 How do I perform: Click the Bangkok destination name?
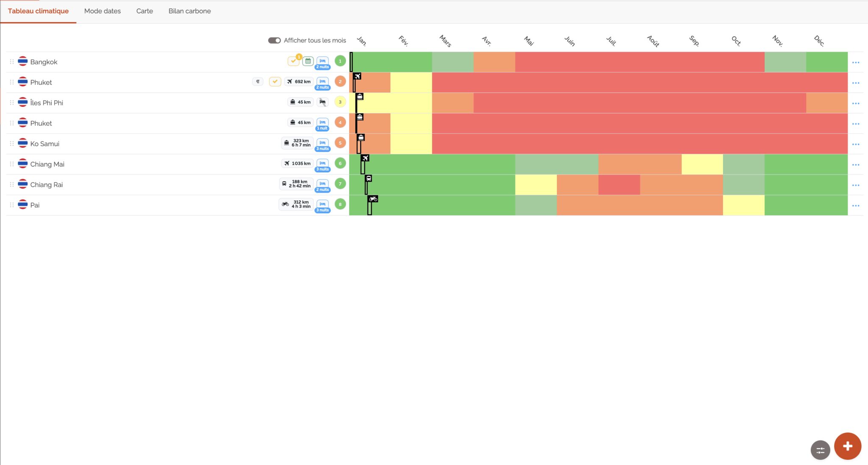point(44,62)
